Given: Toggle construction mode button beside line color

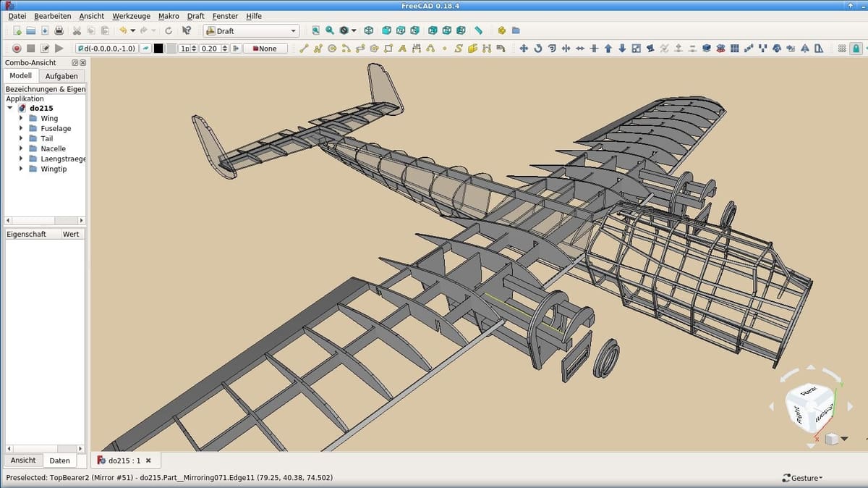Looking at the screenshot, I should pyautogui.click(x=146, y=49).
